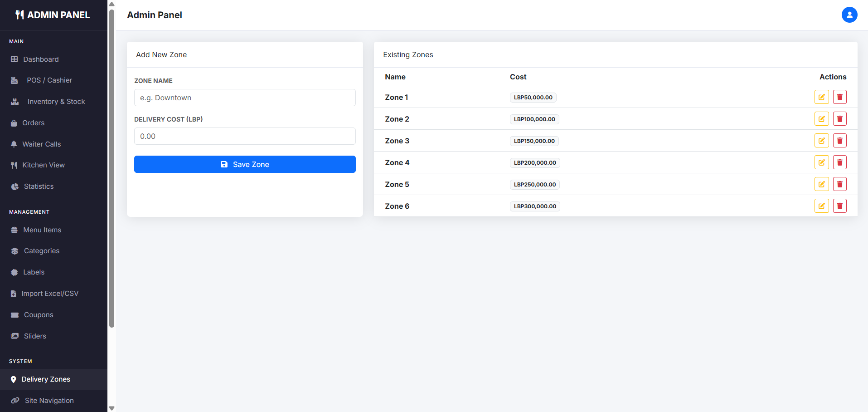
Task: Remove Zone 4 via red trash icon
Action: [x=839, y=162]
